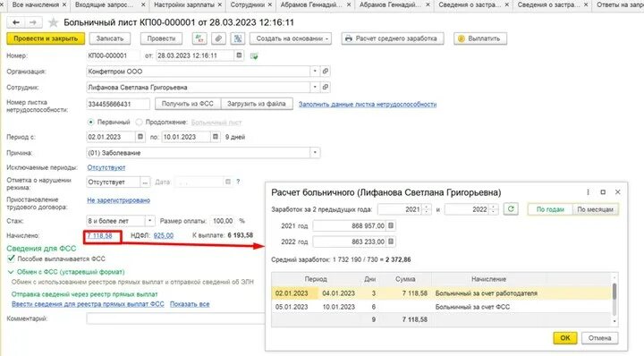Collapse Обмен с ФСС (устаревший формат) section
644x356 pixels.
(11, 272)
